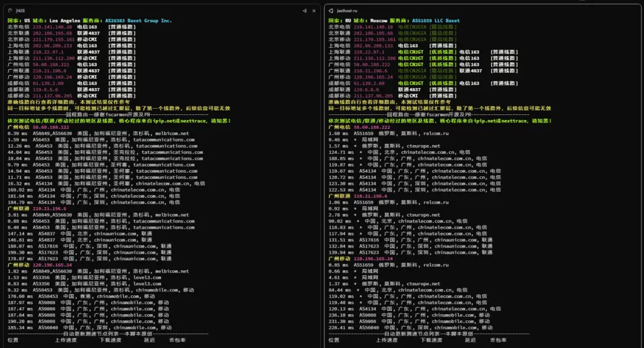Screen dimensions: 644x348
Task: Select the jhUS tab title
Action: (21, 11)
